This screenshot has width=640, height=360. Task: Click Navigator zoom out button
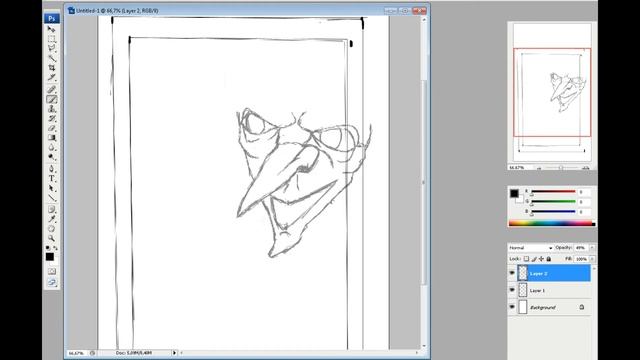[x=539, y=168]
